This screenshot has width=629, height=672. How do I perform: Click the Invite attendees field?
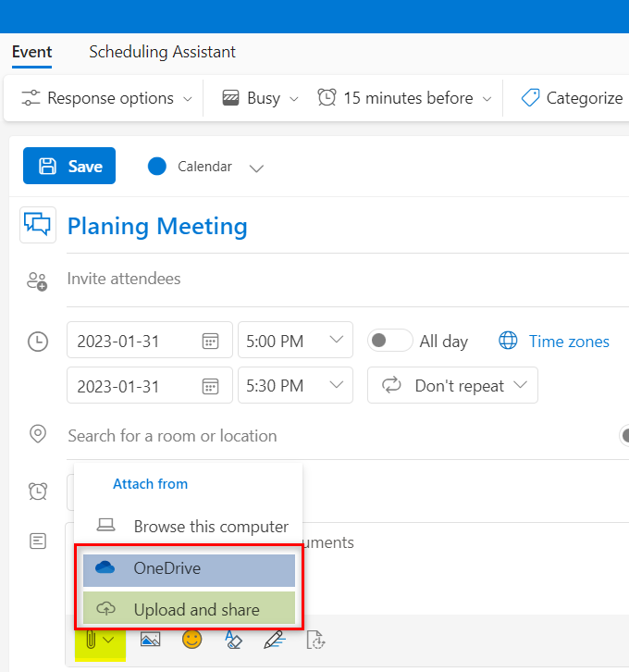coord(348,279)
